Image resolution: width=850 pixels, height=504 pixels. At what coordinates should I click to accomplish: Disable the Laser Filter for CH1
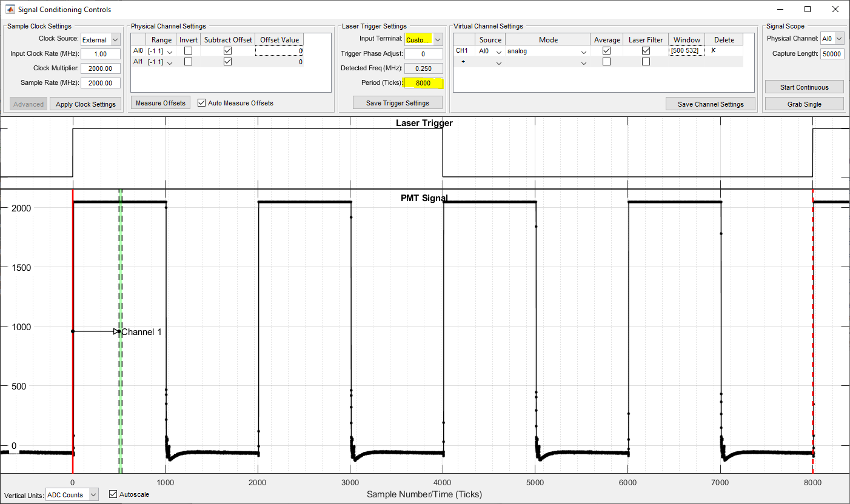646,51
